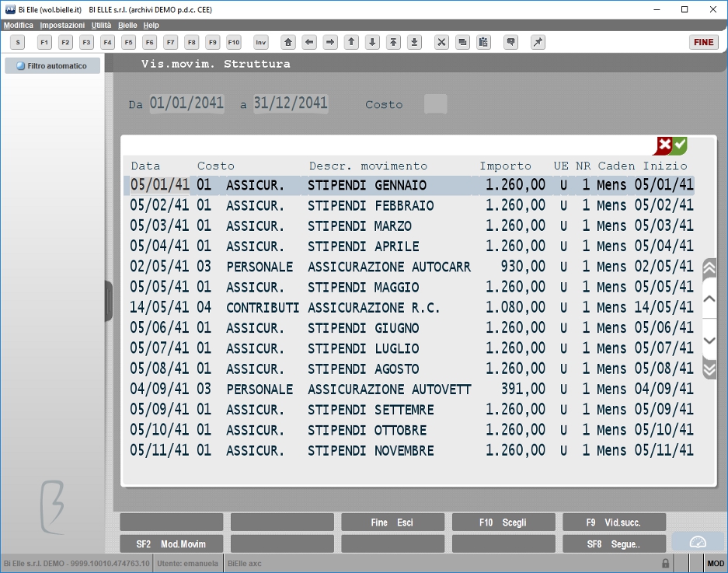
Task: Click the plain up arrow toolbar icon
Action: (x=351, y=42)
